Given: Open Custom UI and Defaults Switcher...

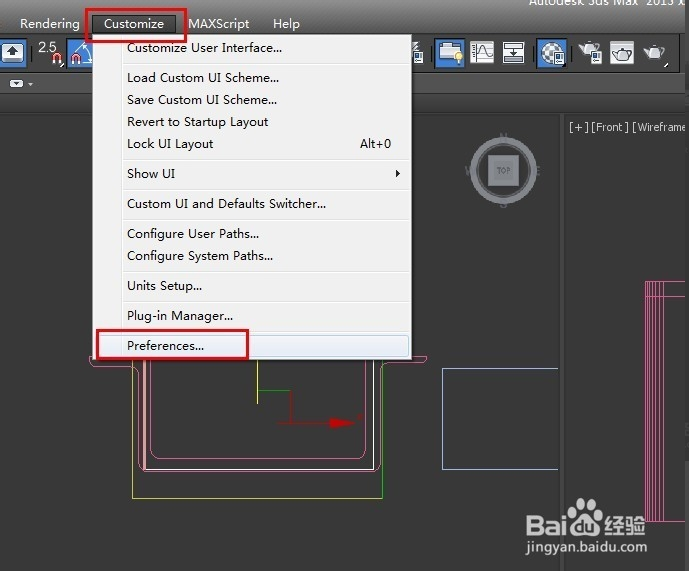Looking at the screenshot, I should click(252, 204).
